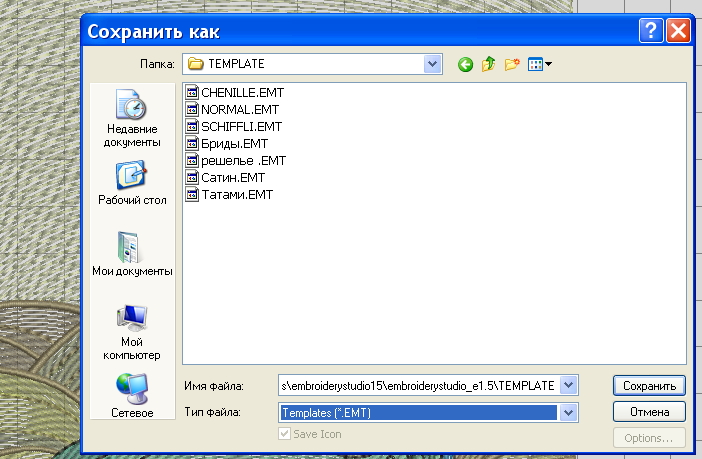Open Сетевое network location
The height and width of the screenshot is (459, 702).
tap(132, 395)
